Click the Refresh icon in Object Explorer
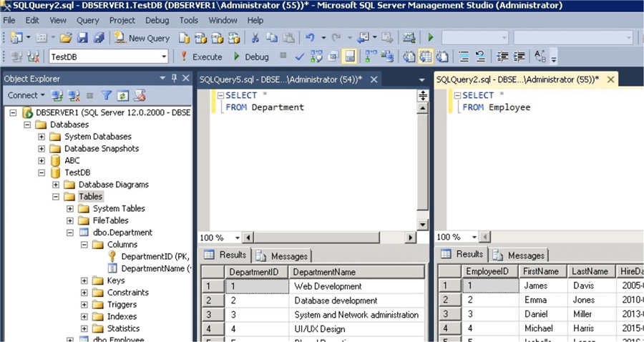Viewport: 644px width, 342px height. (x=123, y=96)
